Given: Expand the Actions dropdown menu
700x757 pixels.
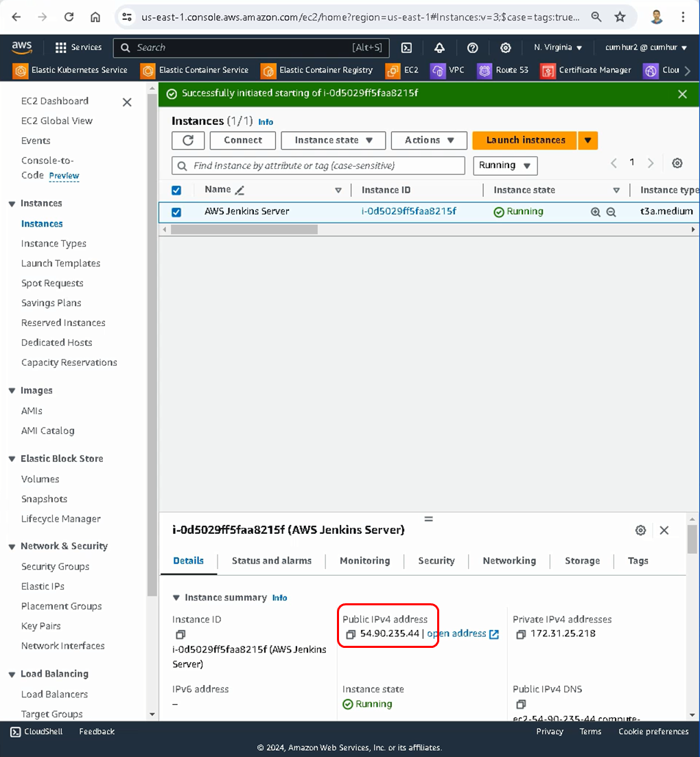Looking at the screenshot, I should tap(429, 140).
